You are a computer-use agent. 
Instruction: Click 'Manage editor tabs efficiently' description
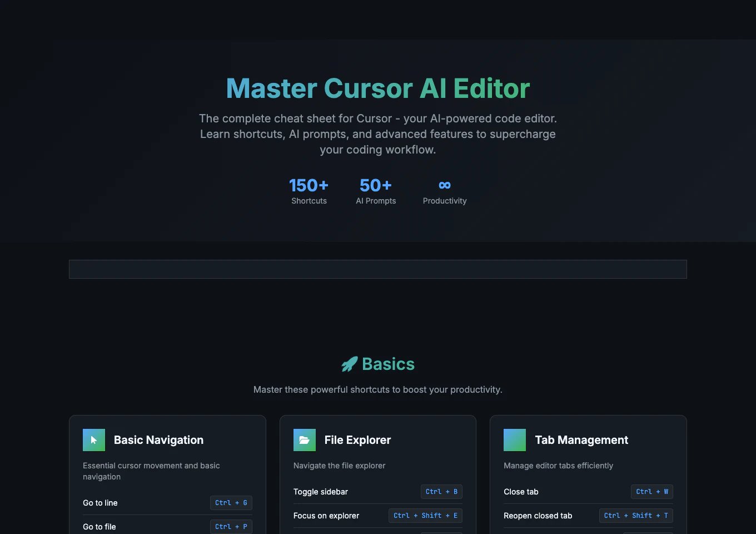click(x=558, y=466)
